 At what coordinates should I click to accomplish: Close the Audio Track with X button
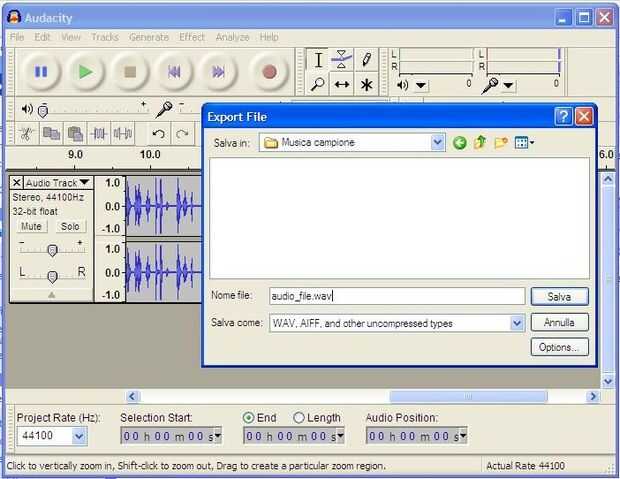[x=16, y=183]
